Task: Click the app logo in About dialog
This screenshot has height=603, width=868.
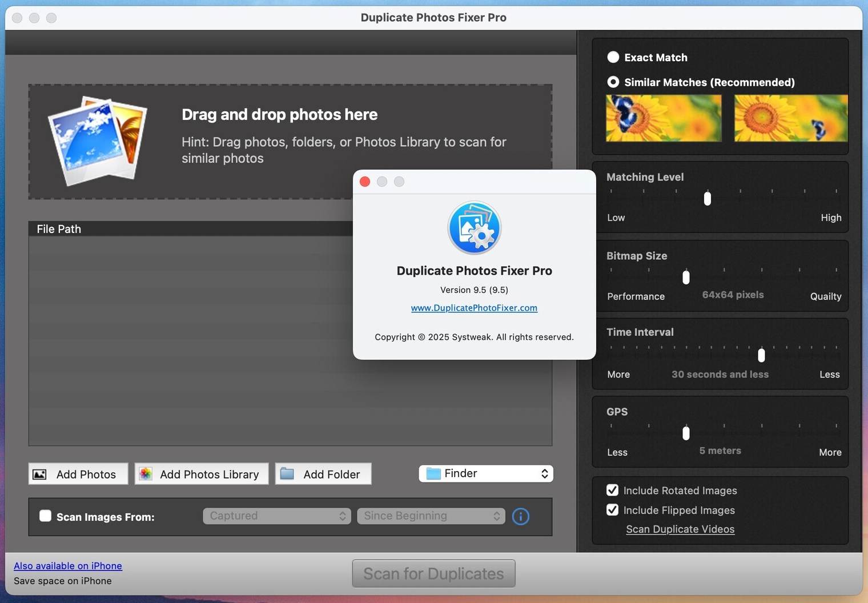Action: click(x=474, y=228)
